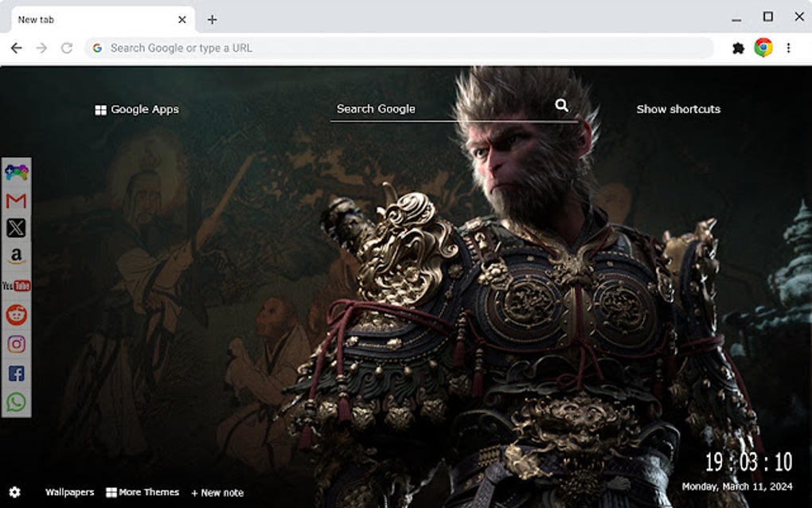The image size is (812, 508).
Task: Add a new note
Action: pyautogui.click(x=217, y=493)
